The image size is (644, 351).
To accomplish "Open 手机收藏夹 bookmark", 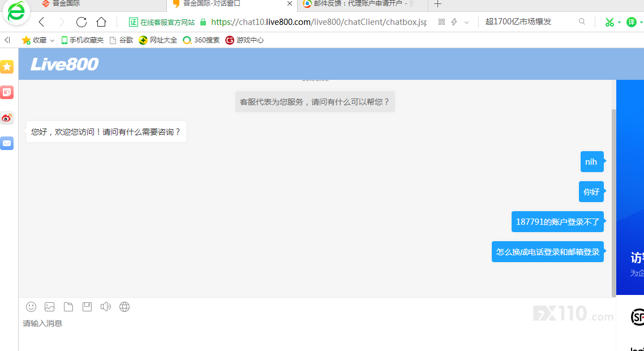I will [x=82, y=40].
